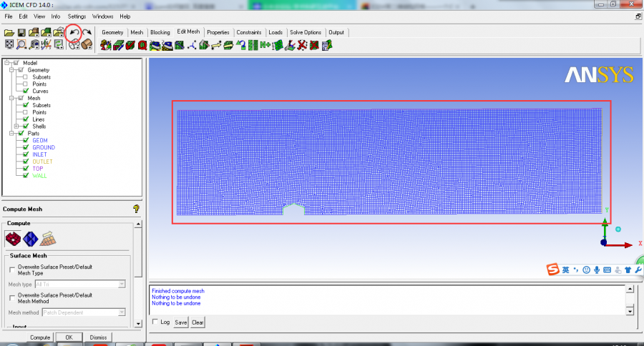Click the Redo arrow icon

coord(87,32)
